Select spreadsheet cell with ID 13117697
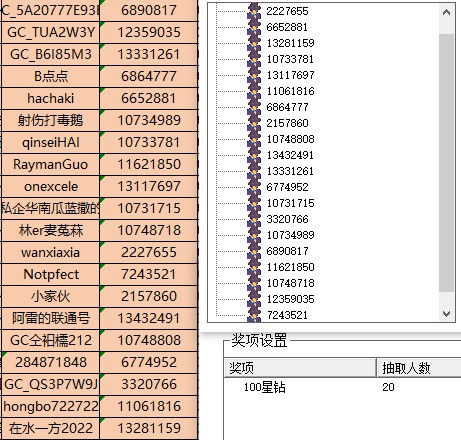 pos(149,186)
